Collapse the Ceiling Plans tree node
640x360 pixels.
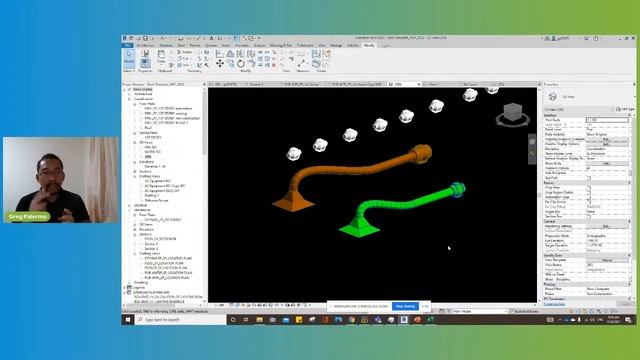pyautogui.click(x=135, y=133)
